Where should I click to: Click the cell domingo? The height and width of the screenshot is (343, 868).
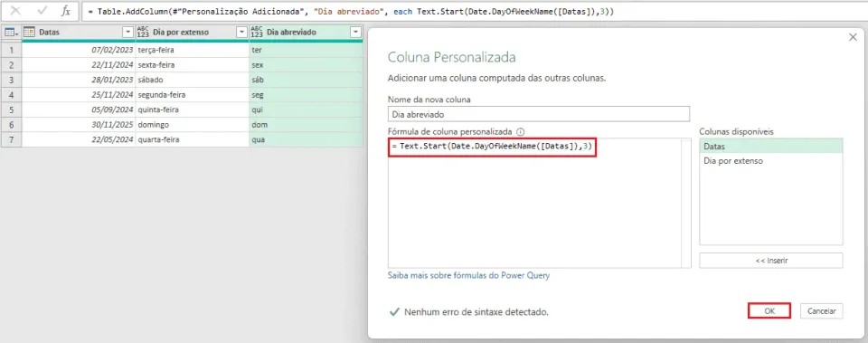[192, 125]
